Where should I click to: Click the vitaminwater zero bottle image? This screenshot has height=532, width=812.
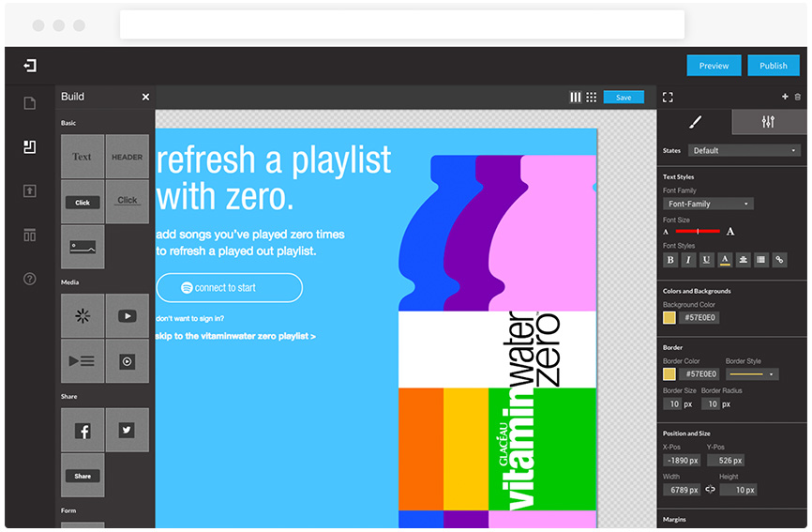(x=497, y=341)
